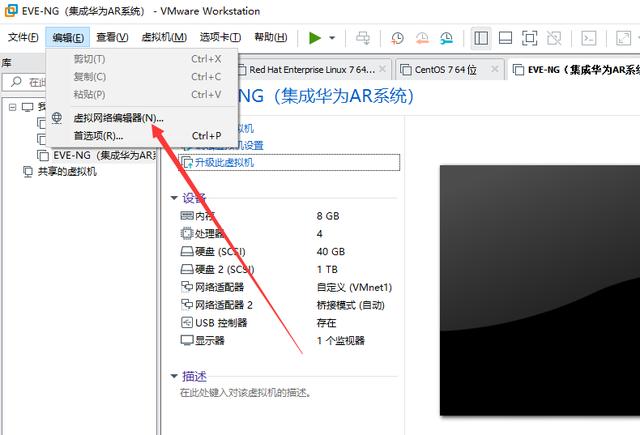Click the 自定义 (VMnet1) value
Image resolution: width=640 pixels, height=435 pixels.
(x=354, y=287)
